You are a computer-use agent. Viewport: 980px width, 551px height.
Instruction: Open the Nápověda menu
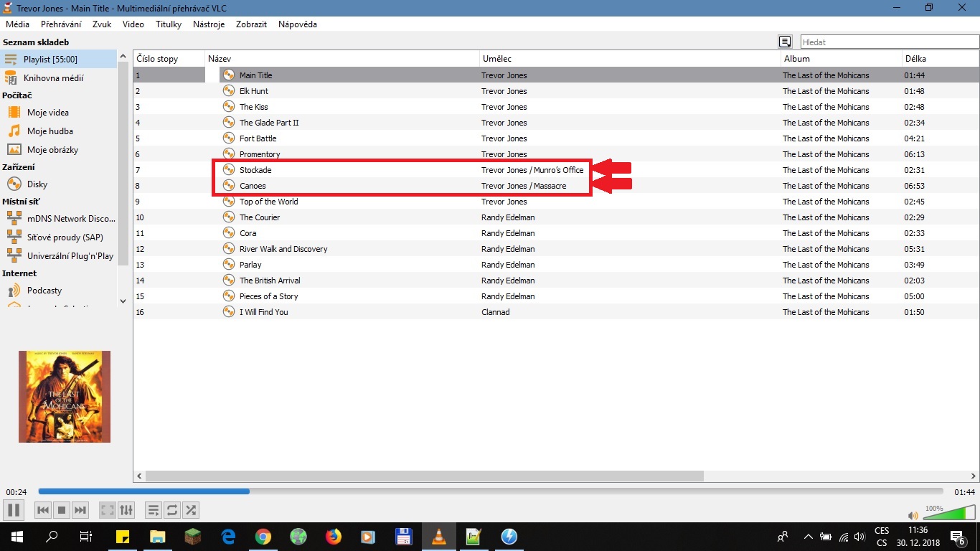pos(298,24)
